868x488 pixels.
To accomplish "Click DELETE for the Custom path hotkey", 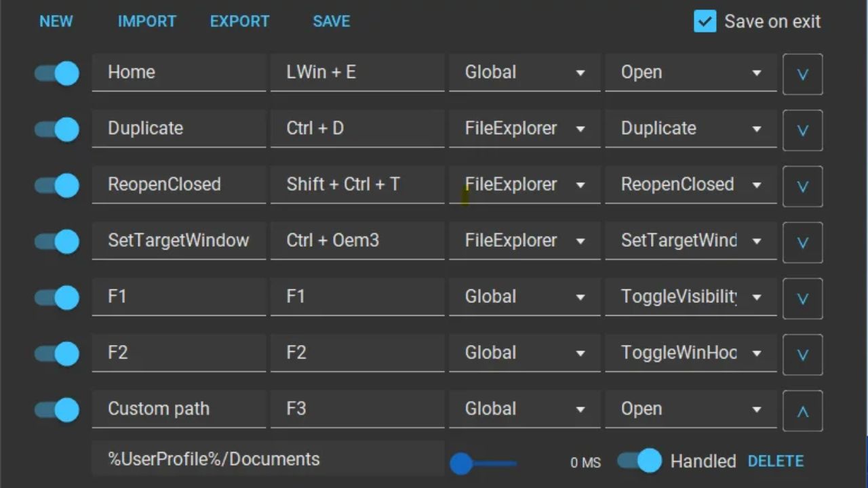I will pyautogui.click(x=776, y=462).
